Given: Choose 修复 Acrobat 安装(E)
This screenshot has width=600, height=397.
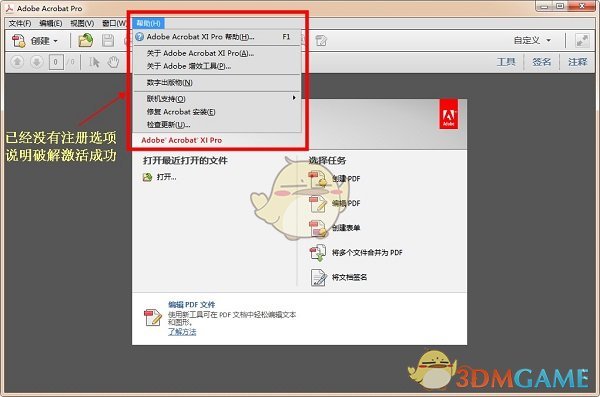Looking at the screenshot, I should (x=217, y=112).
